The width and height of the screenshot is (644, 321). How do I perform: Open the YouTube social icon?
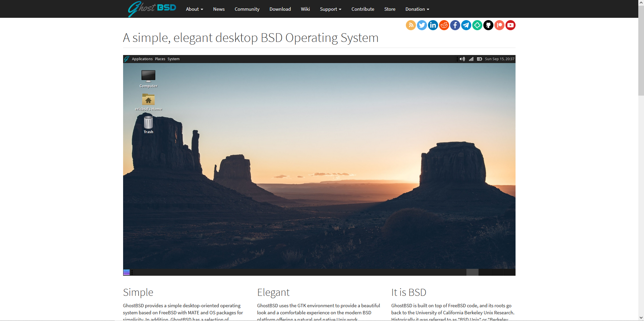coord(511,25)
